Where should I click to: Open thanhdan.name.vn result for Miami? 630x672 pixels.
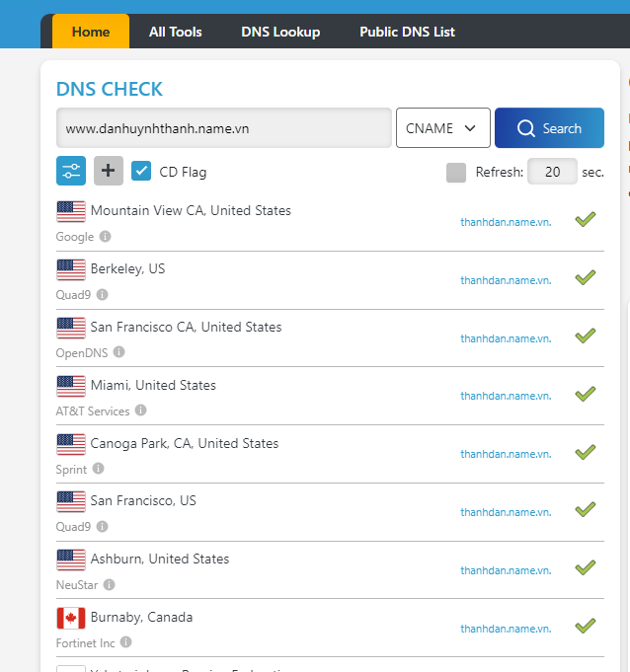pos(506,396)
